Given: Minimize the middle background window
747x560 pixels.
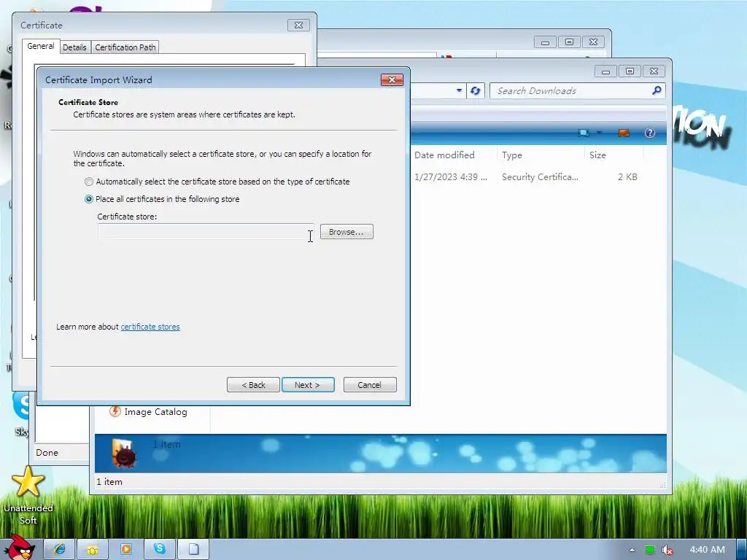Looking at the screenshot, I should tap(545, 42).
